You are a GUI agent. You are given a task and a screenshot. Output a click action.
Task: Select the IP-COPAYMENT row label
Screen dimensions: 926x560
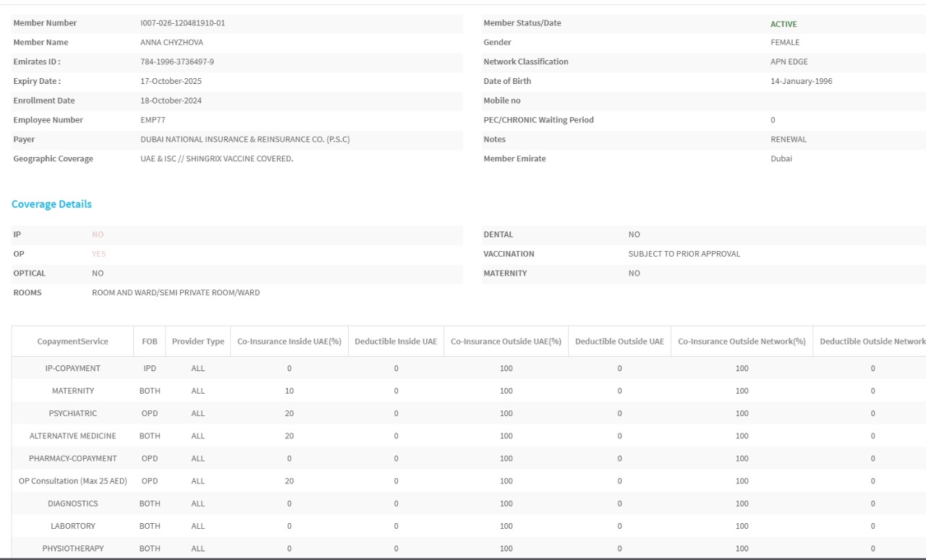(x=73, y=368)
